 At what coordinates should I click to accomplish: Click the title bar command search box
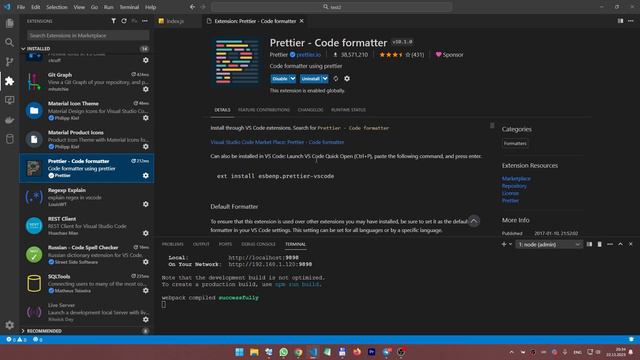tap(332, 7)
